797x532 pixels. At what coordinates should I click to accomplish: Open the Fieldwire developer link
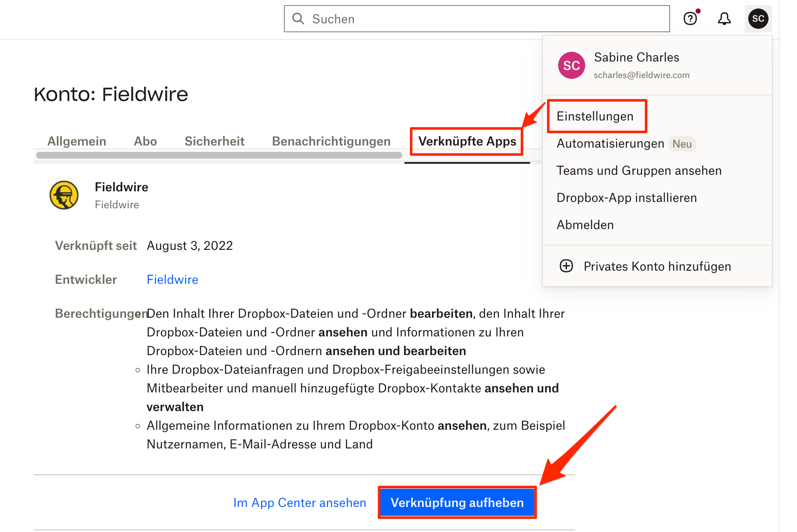(172, 279)
